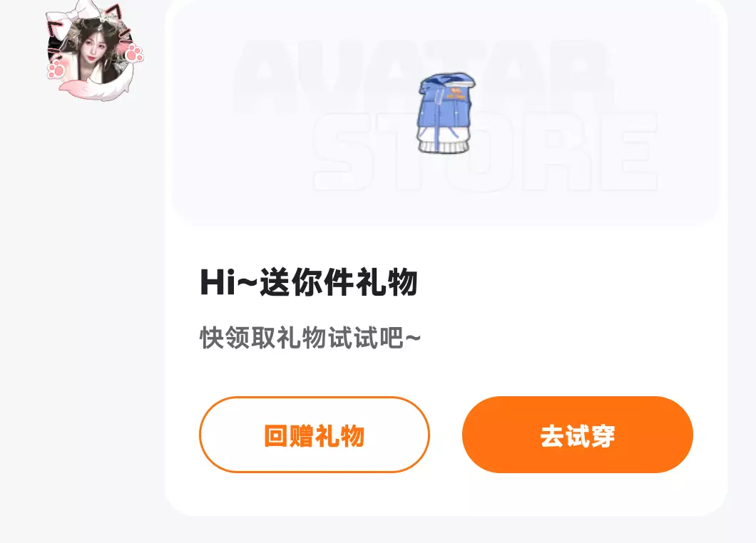Click the faded STORE watermark text
This screenshot has width=756, height=543.
[x=486, y=152]
